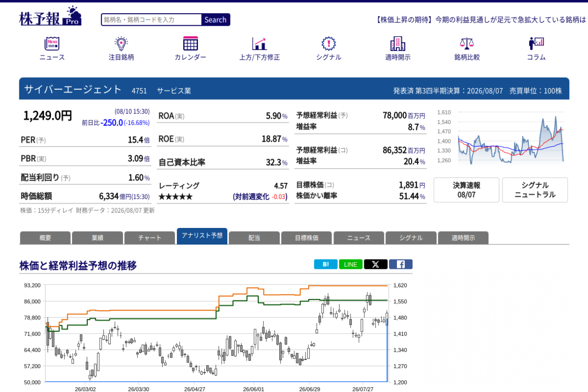Click the 目標株価 value 1,891円
Screen dimensions: 588x392
412,185
